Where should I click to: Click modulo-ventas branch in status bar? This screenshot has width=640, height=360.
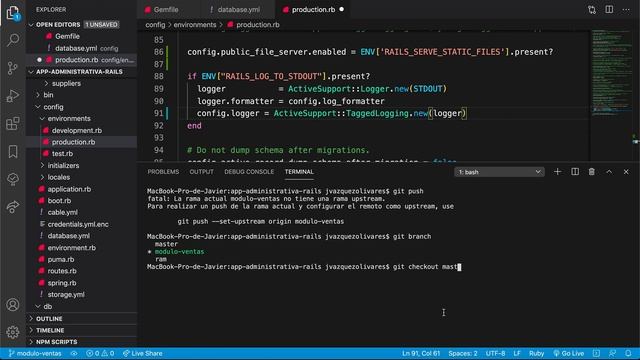(35, 353)
